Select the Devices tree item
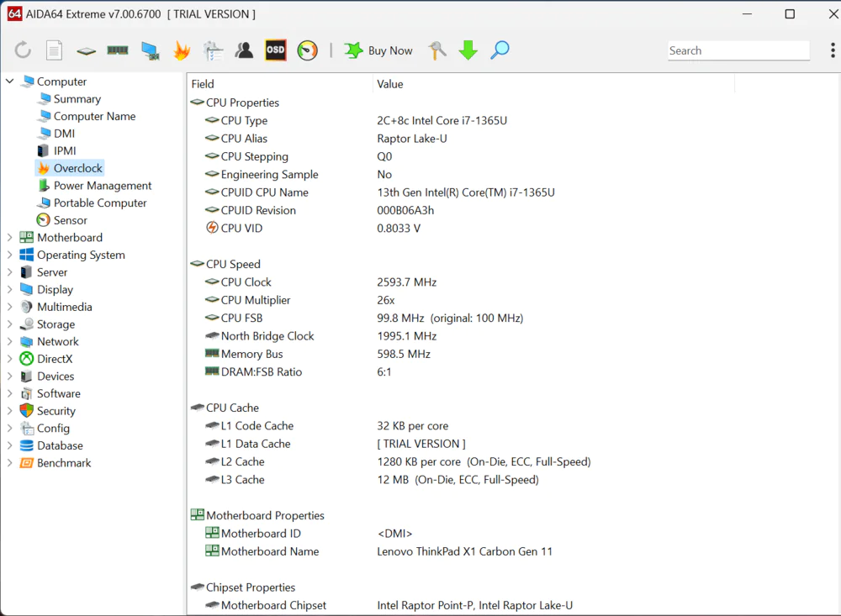 (47, 376)
